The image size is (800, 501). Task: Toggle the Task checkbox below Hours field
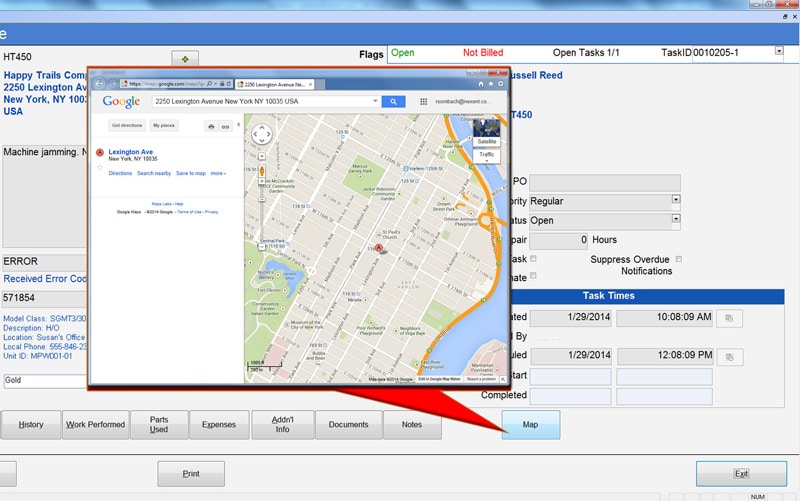tap(533, 259)
